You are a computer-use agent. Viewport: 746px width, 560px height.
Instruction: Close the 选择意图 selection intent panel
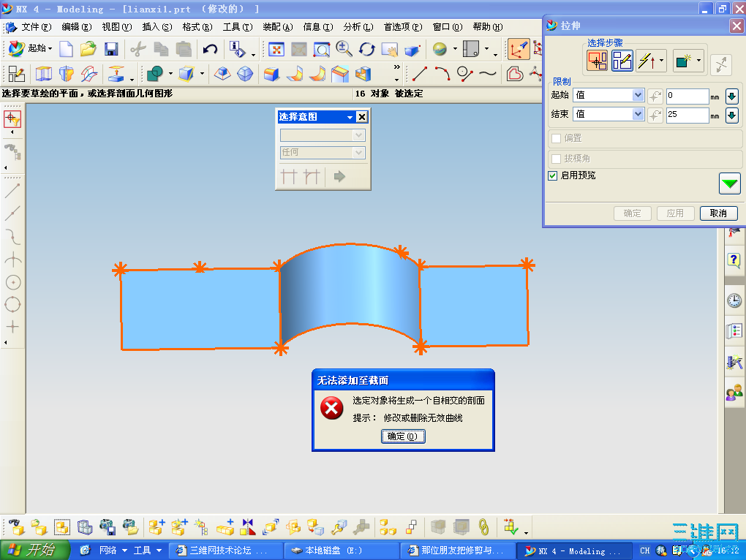click(362, 117)
